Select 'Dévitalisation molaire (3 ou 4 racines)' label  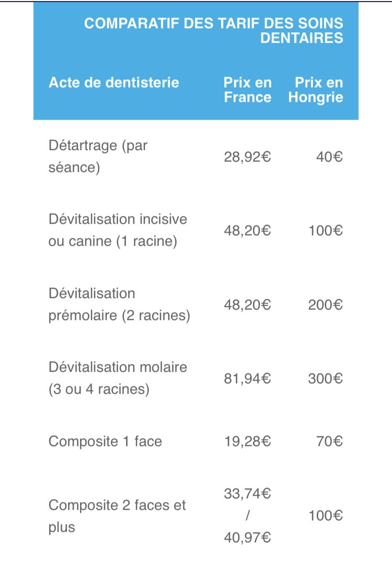(x=118, y=379)
